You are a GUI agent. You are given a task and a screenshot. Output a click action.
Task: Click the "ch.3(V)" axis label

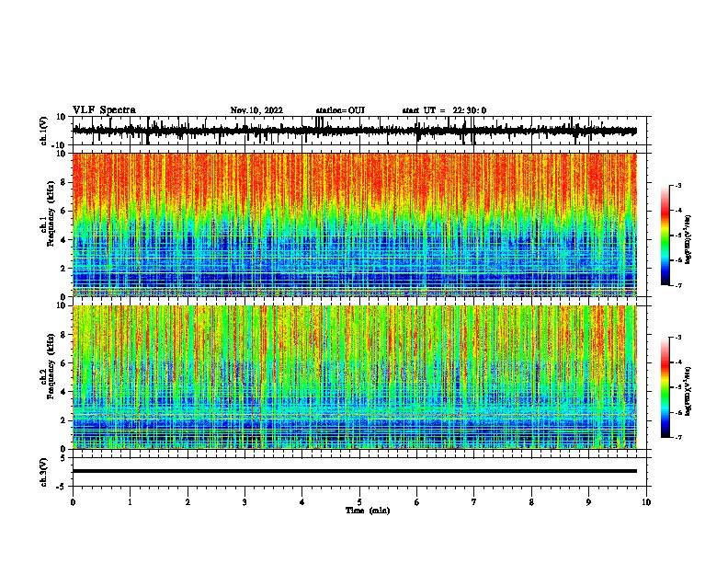pos(44,472)
